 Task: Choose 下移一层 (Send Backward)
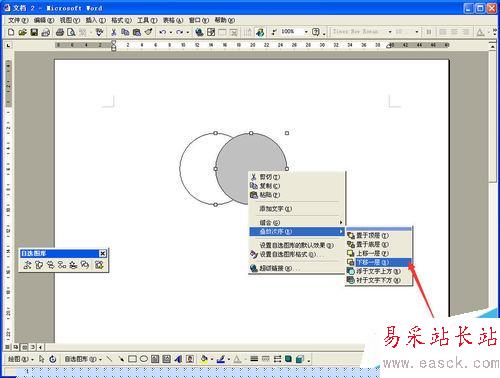pyautogui.click(x=379, y=262)
